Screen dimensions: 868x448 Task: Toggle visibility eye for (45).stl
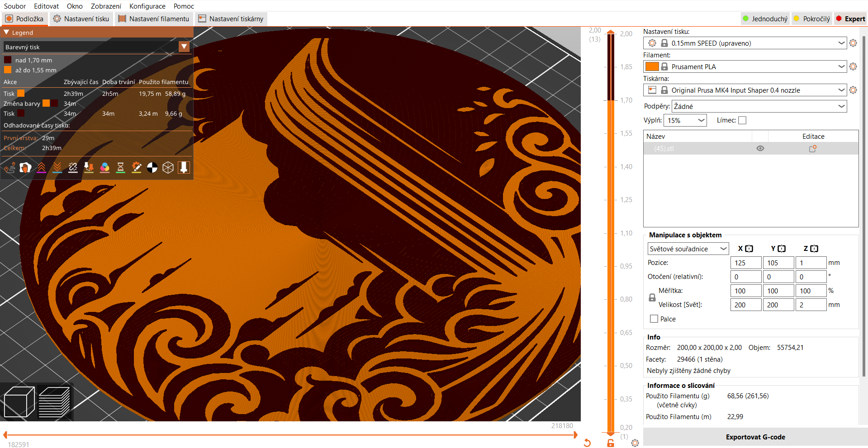pos(760,148)
